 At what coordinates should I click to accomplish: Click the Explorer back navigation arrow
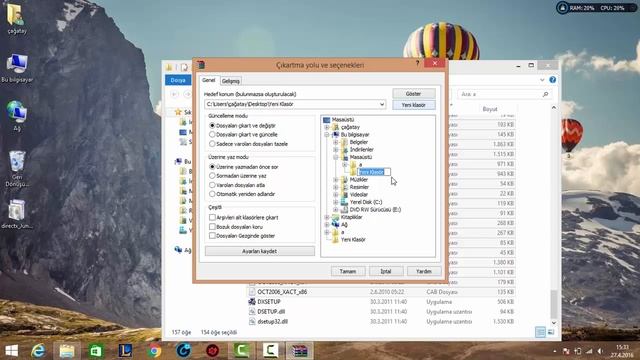pos(174,94)
